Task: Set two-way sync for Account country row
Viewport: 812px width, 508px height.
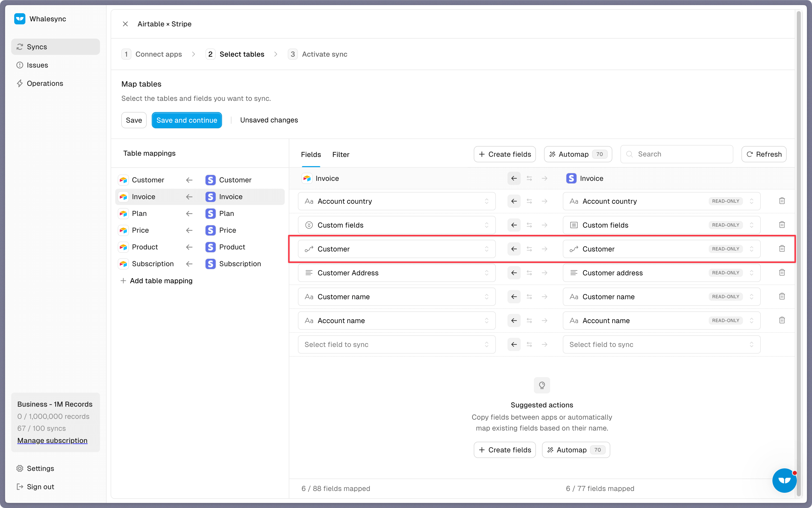Action: pyautogui.click(x=529, y=201)
